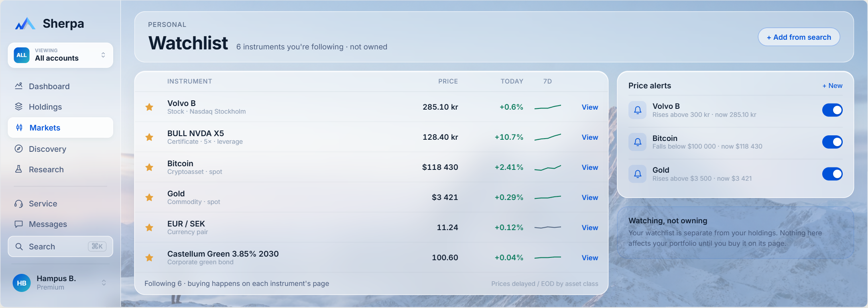Click the +10.7% today change
Image resolution: width=868 pixels, height=308 pixels.
[x=509, y=137]
